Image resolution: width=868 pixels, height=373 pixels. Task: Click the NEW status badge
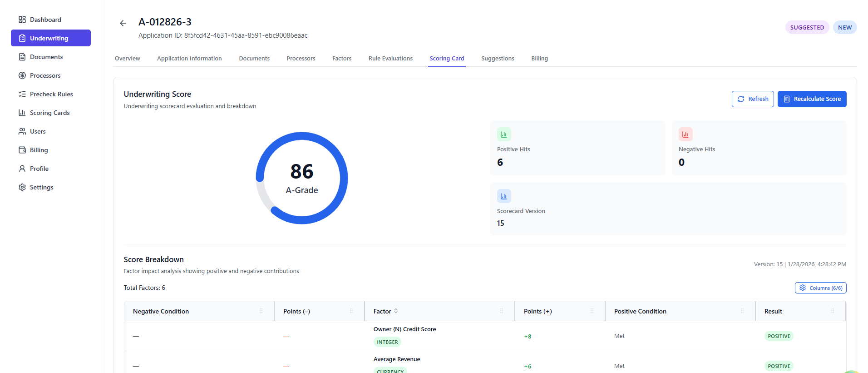tap(845, 27)
